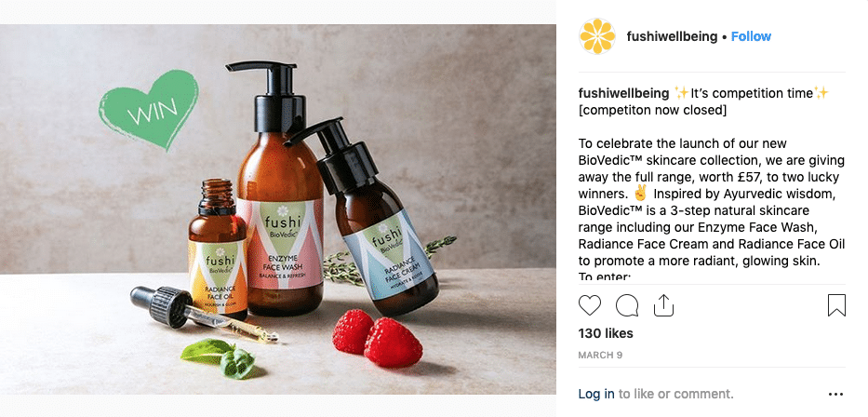Share the post using the share icon
The image size is (868, 417).
[x=663, y=305]
